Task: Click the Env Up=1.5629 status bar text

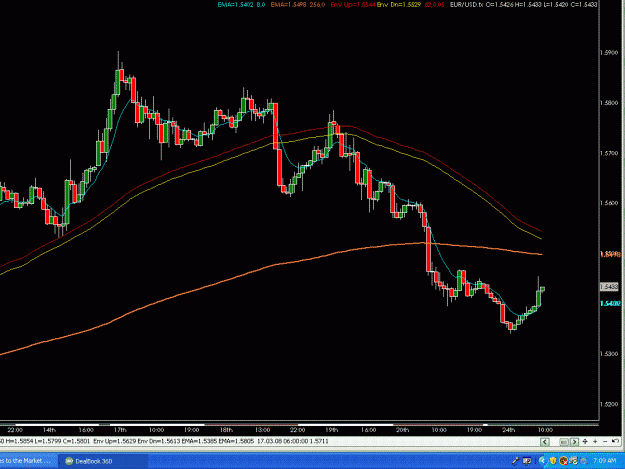Action: tap(114, 441)
